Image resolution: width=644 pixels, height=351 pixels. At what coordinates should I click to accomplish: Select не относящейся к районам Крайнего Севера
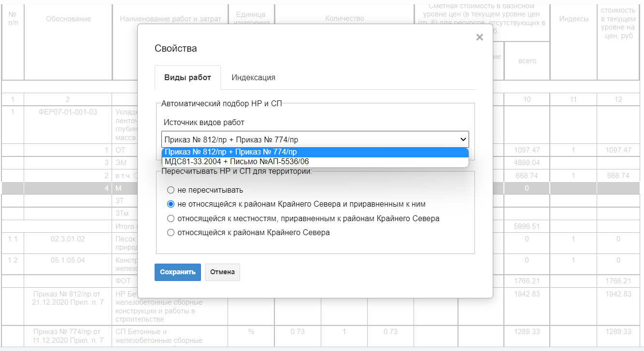click(171, 204)
